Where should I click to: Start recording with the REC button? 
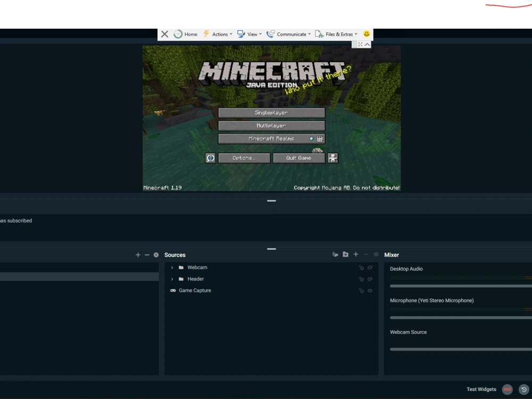(508, 389)
